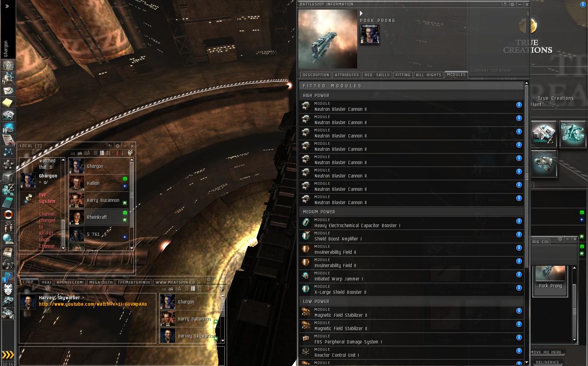Show info for F85 Peripheral Damage System I
The image size is (588, 366).
(x=519, y=337)
